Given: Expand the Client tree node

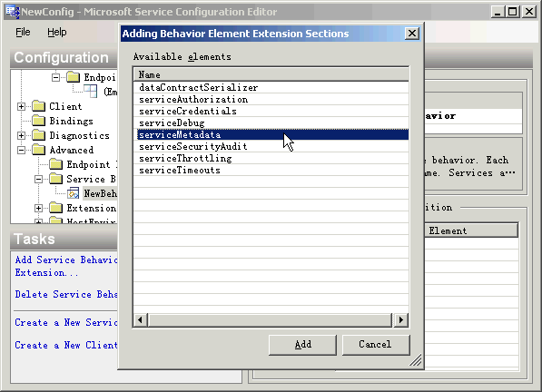Looking at the screenshot, I should pyautogui.click(x=21, y=106).
